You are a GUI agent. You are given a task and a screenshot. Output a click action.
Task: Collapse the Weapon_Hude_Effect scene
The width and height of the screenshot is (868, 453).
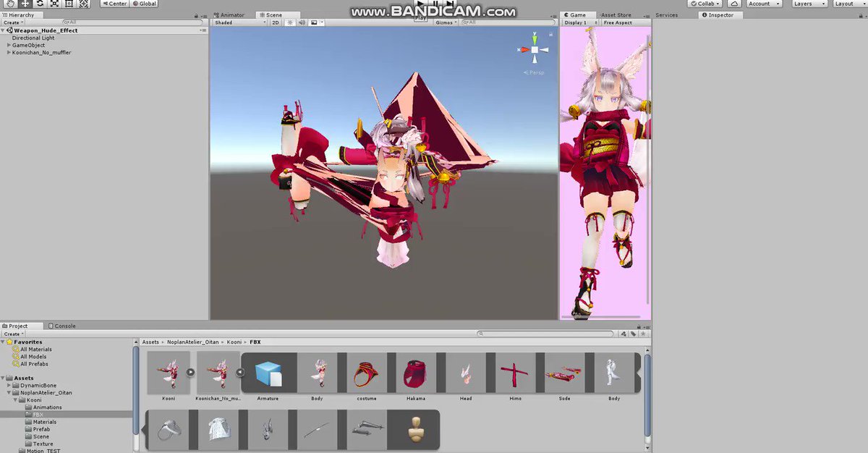tap(4, 30)
